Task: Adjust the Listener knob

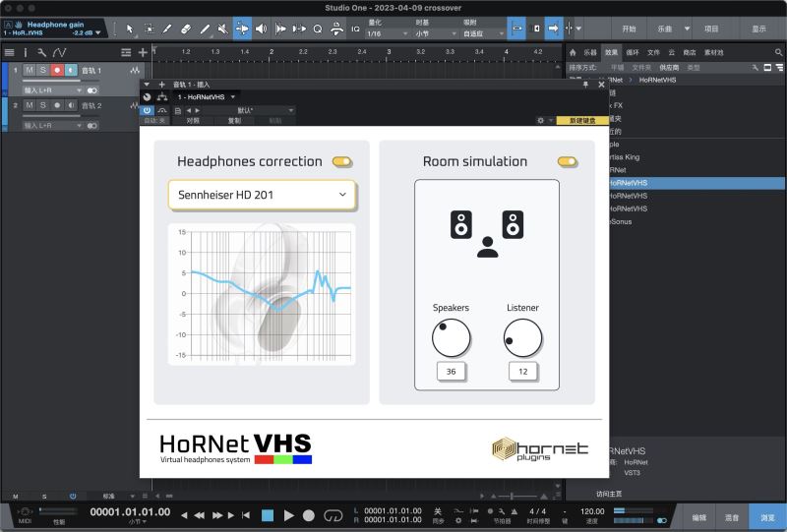Action: click(x=523, y=337)
